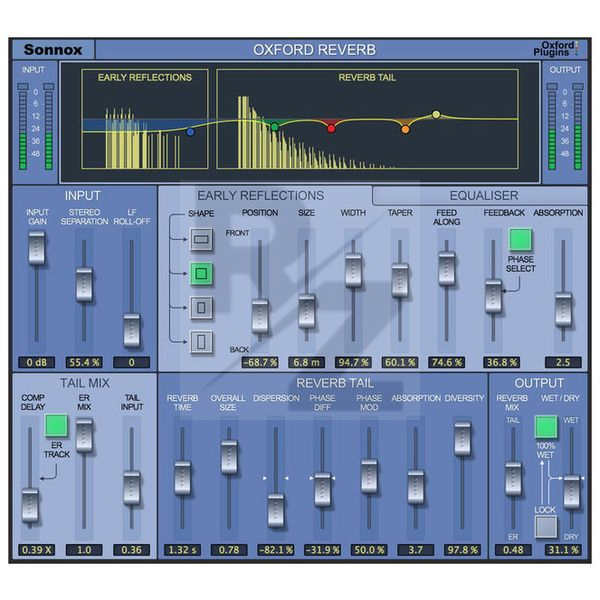Click the Reverb Tail graph display

[x=367, y=119]
